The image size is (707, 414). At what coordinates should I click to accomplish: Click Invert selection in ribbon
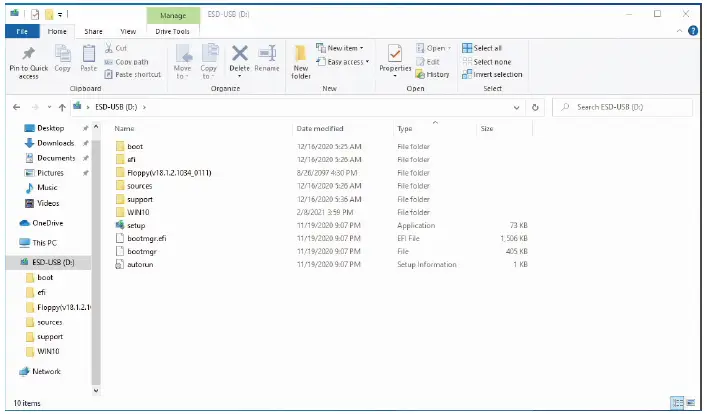coord(492,74)
